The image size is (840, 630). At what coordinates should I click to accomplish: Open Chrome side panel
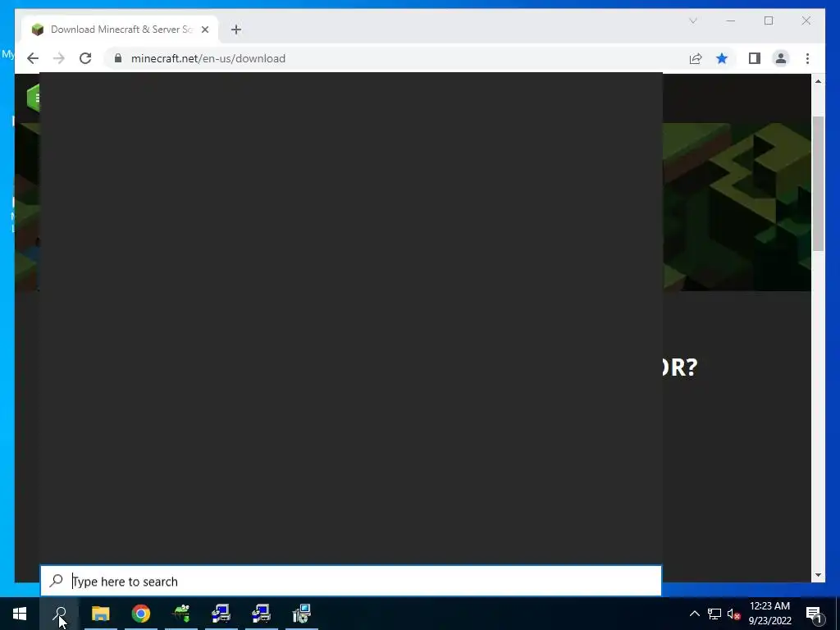[x=755, y=58]
